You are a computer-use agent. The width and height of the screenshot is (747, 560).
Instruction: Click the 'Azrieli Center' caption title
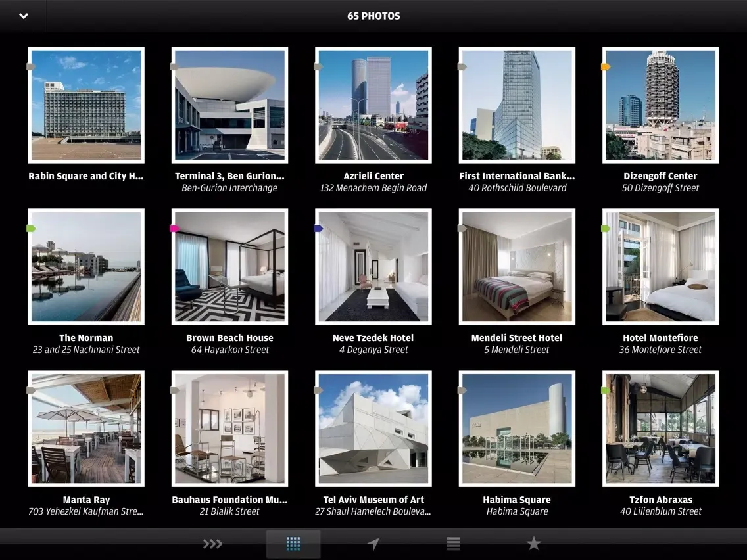[373, 176]
